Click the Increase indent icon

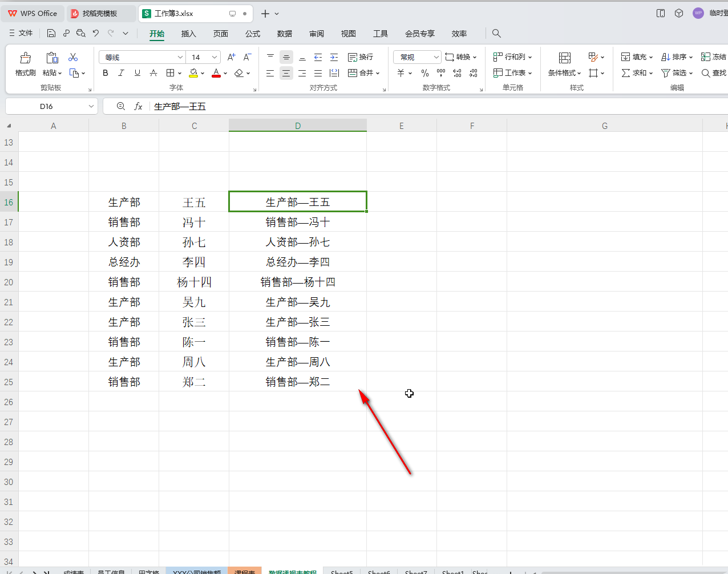click(x=334, y=57)
